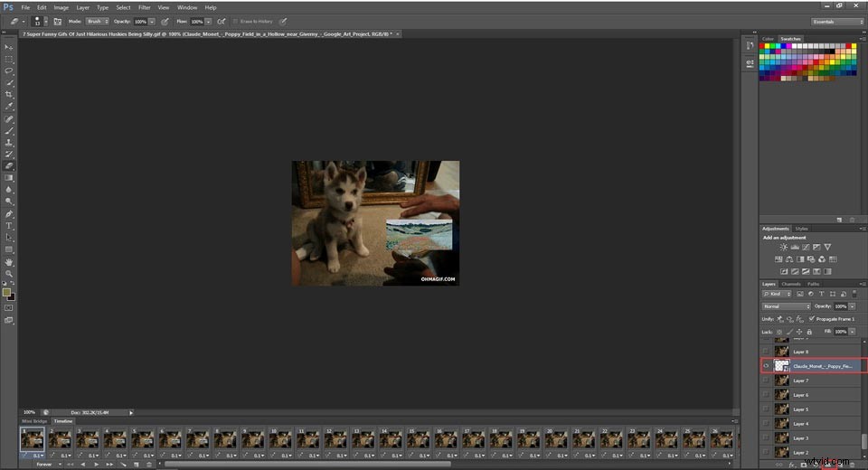Image resolution: width=868 pixels, height=470 pixels.
Task: Open the Flow dropdown arrow
Action: [x=208, y=22]
